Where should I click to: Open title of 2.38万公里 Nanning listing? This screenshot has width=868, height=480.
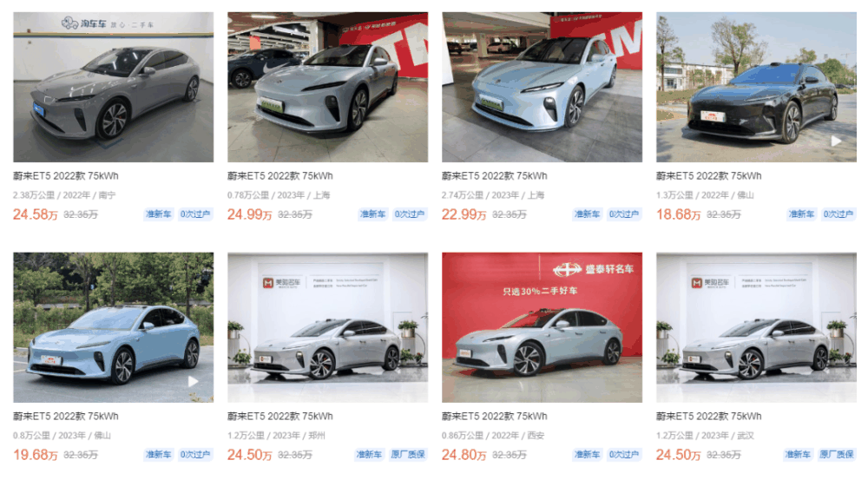tap(66, 176)
